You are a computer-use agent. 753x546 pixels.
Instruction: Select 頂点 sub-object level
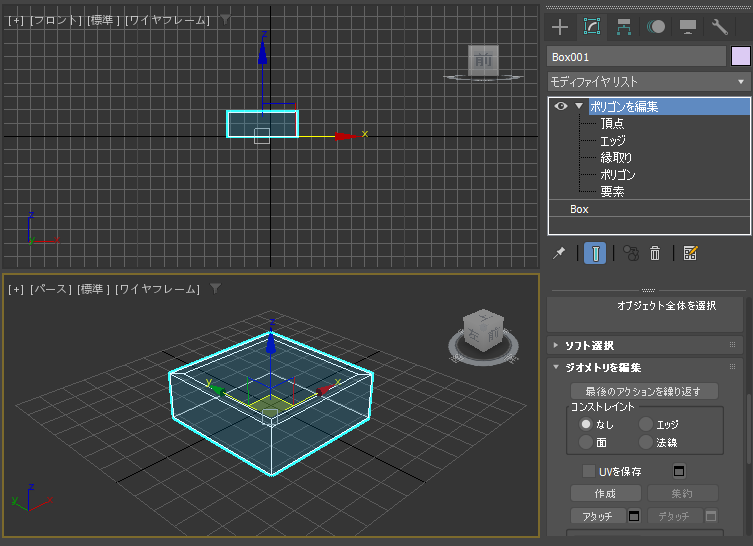click(612, 123)
